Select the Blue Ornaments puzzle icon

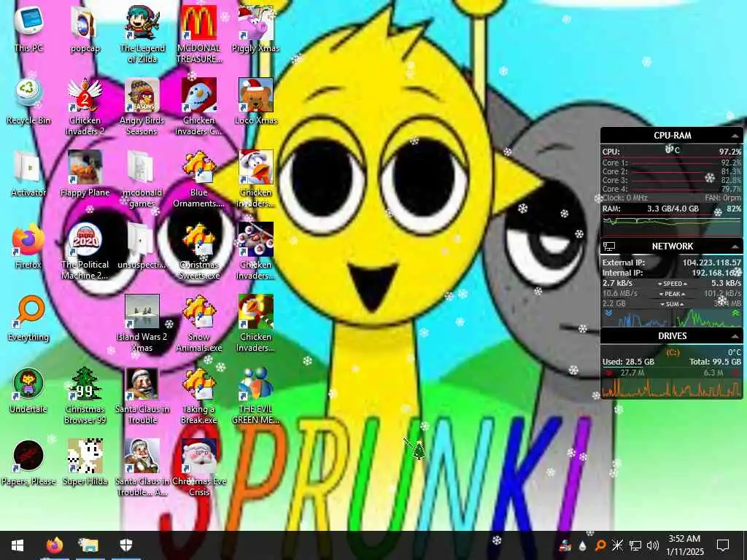[x=199, y=179]
